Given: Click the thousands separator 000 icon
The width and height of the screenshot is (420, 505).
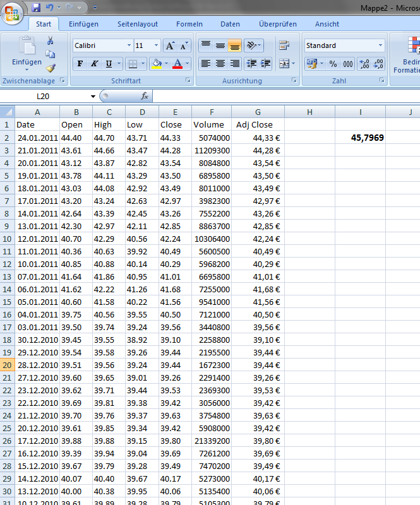Looking at the screenshot, I should click(348, 64).
